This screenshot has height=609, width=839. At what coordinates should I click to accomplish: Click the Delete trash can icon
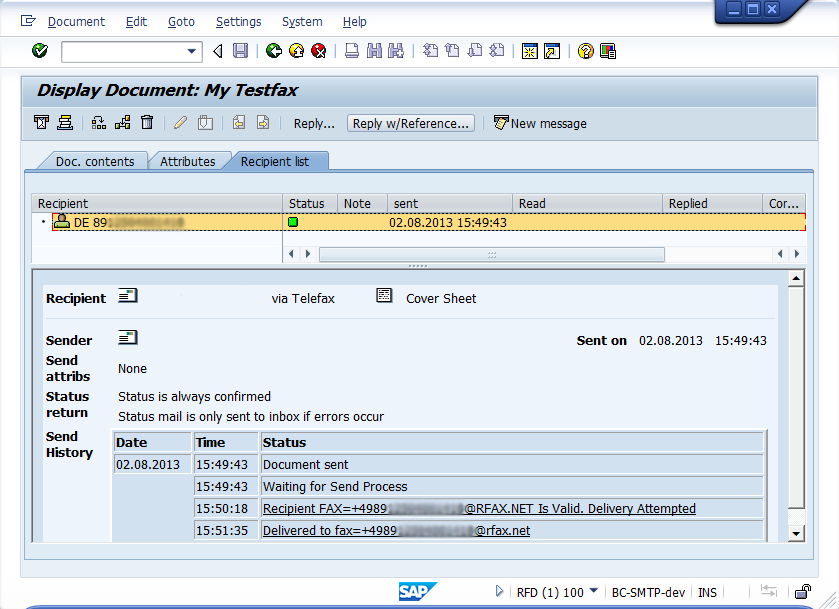[147, 123]
